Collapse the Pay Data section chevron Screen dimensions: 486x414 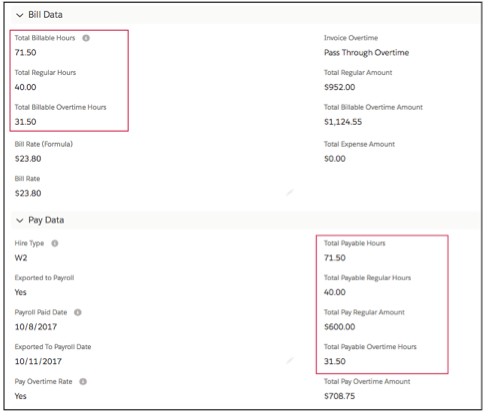20,220
